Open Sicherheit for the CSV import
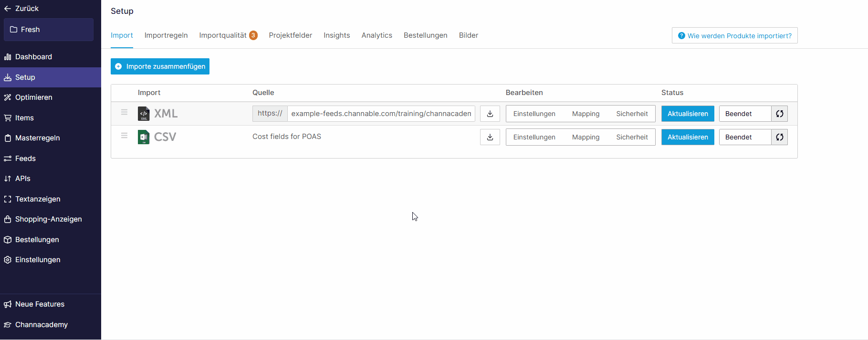This screenshot has width=868, height=340. 632,137
